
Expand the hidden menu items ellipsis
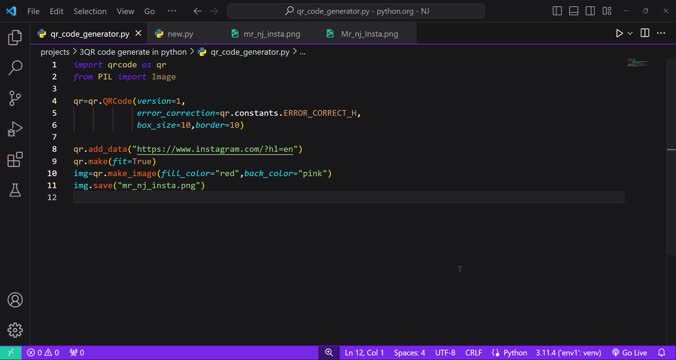click(x=172, y=11)
